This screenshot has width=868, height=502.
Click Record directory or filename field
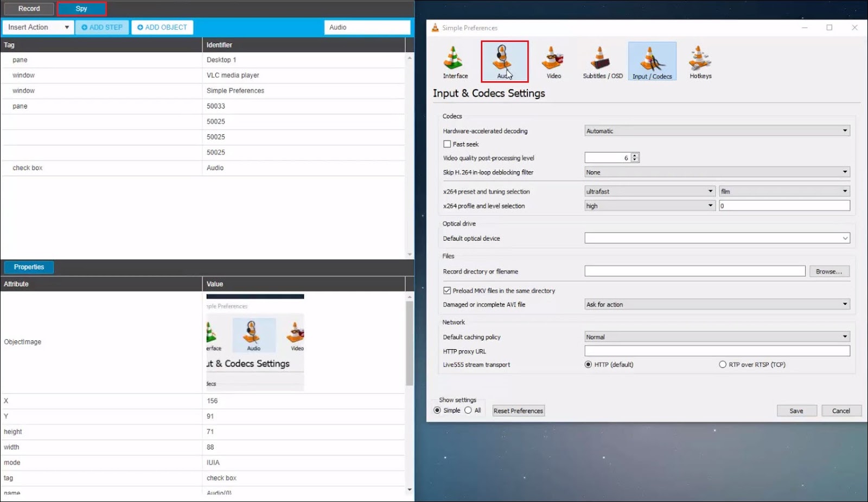[x=695, y=271]
